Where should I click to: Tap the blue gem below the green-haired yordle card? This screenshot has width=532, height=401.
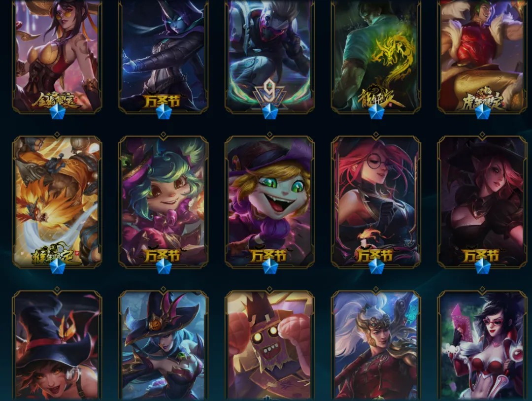[164, 267]
